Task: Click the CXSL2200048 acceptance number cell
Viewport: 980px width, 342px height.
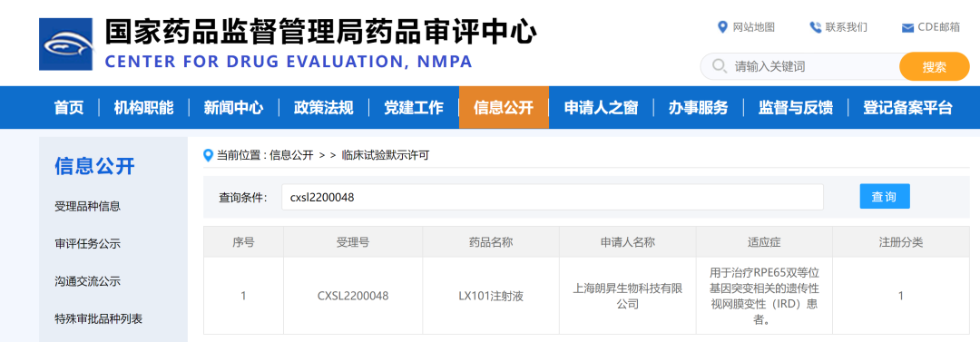Action: (x=352, y=296)
